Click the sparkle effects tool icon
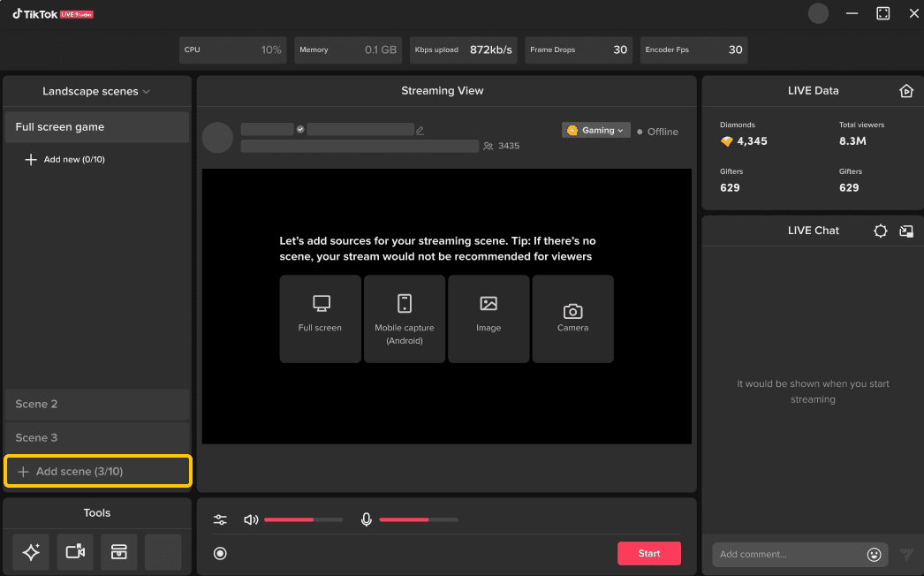 (x=31, y=552)
